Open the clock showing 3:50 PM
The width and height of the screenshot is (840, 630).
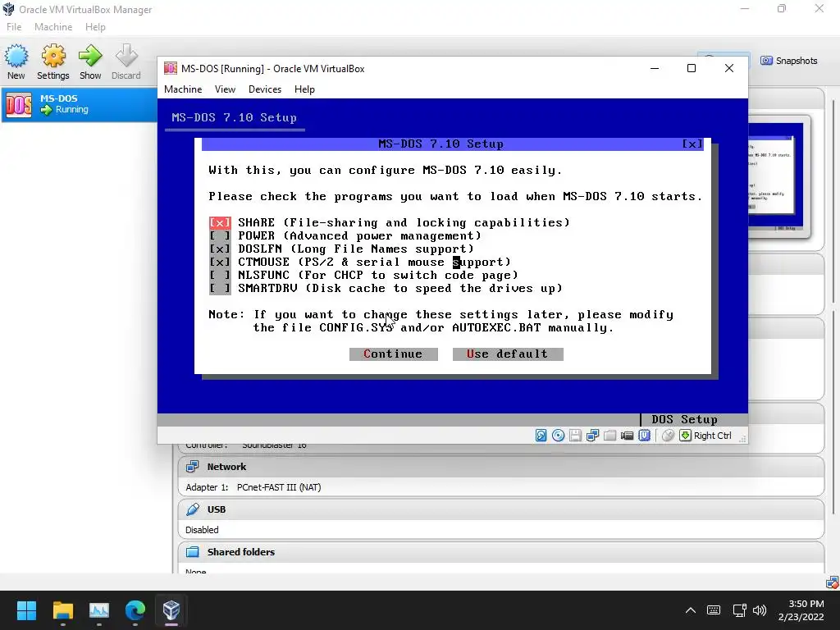[801, 610]
